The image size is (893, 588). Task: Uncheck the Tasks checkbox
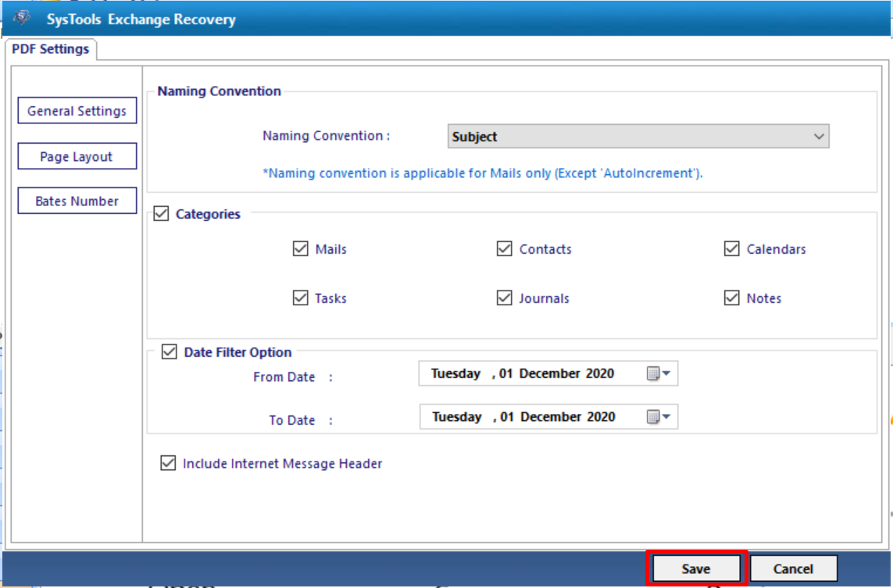tap(300, 298)
